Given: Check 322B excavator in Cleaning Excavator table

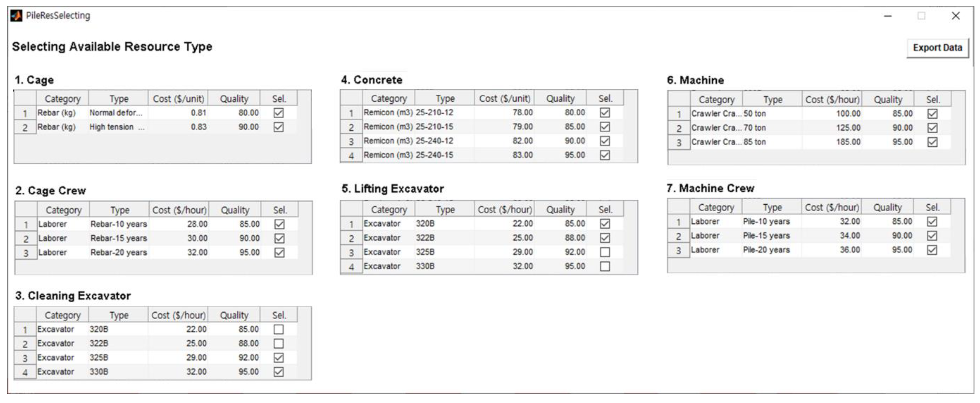Looking at the screenshot, I should (278, 344).
